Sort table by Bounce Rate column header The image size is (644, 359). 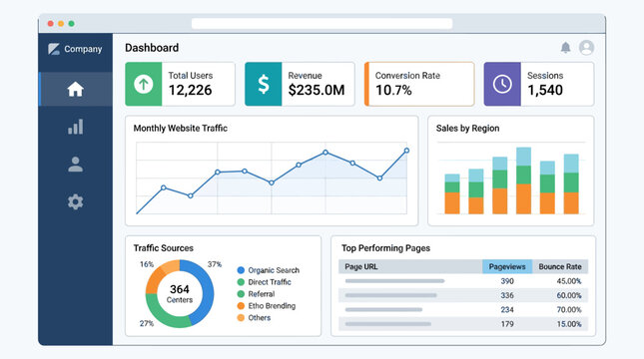[x=560, y=266]
